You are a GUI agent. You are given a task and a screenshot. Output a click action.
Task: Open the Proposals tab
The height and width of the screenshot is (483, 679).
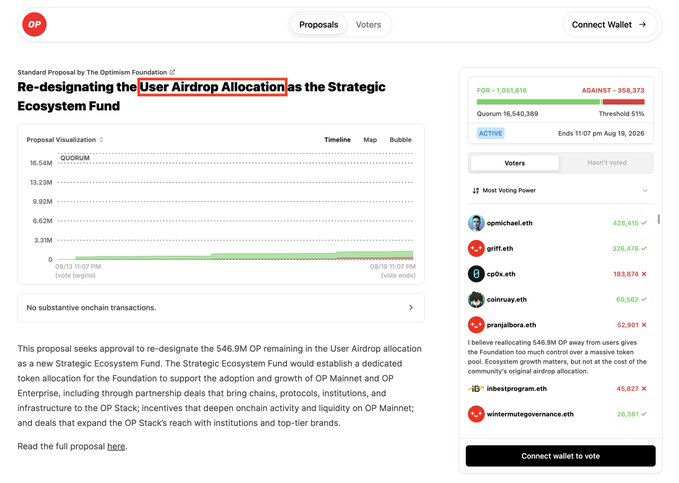(x=318, y=25)
